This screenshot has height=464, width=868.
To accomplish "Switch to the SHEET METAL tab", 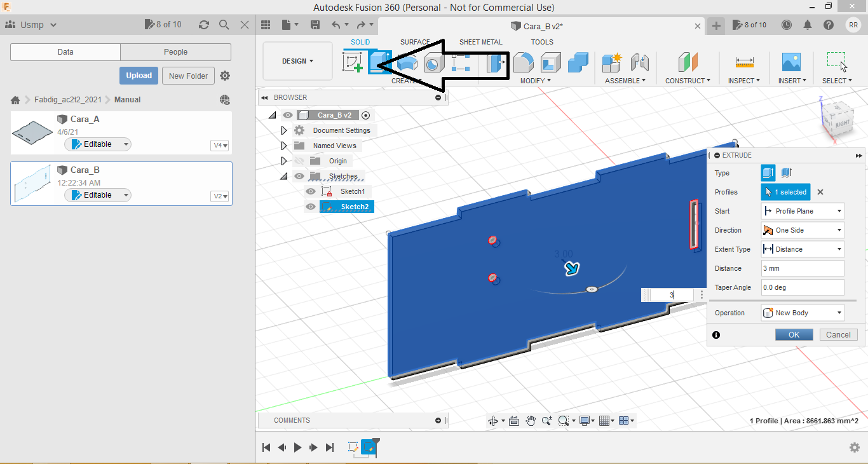I will 480,42.
